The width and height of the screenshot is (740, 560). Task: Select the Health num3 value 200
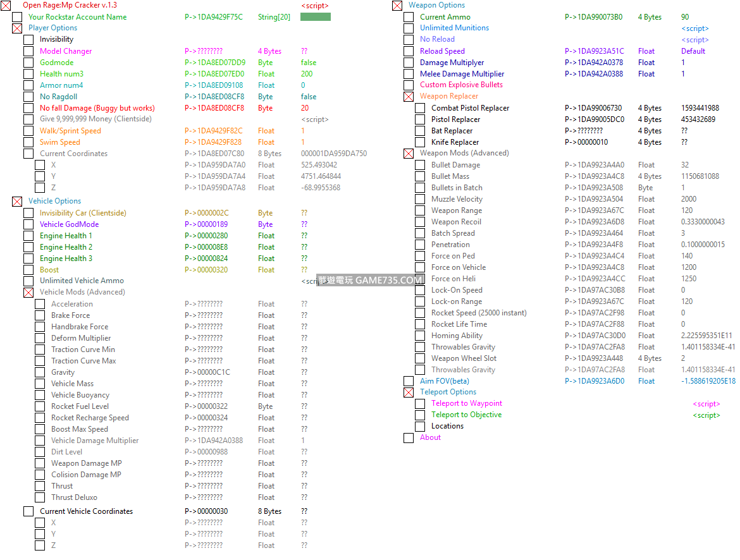pos(307,74)
